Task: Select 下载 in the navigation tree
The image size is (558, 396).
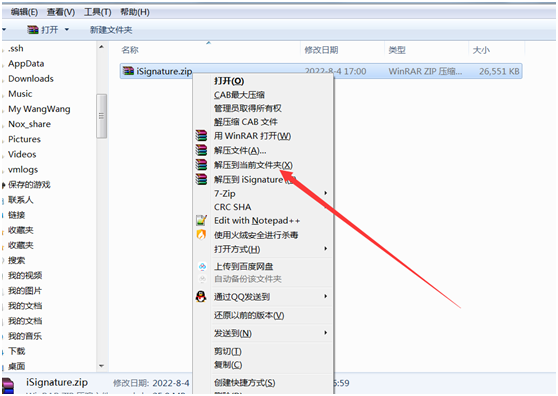Action: (16, 351)
